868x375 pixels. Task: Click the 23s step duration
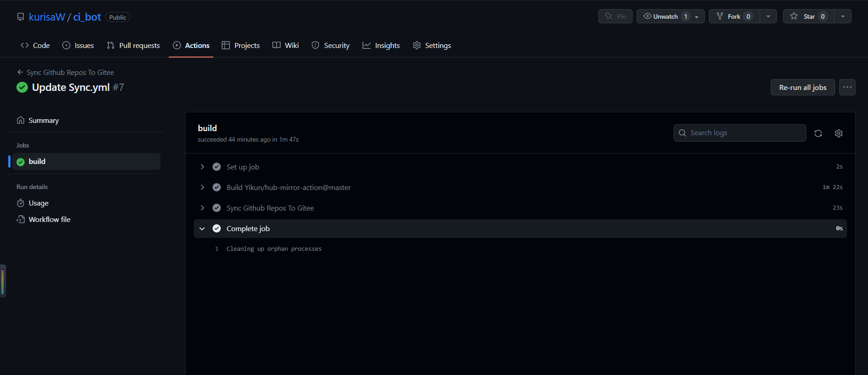[x=837, y=208]
